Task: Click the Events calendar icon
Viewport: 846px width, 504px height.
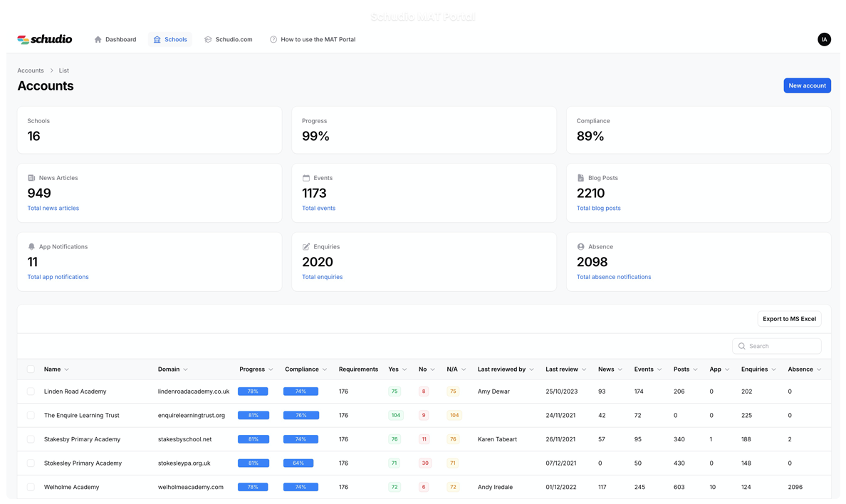Action: pos(306,178)
